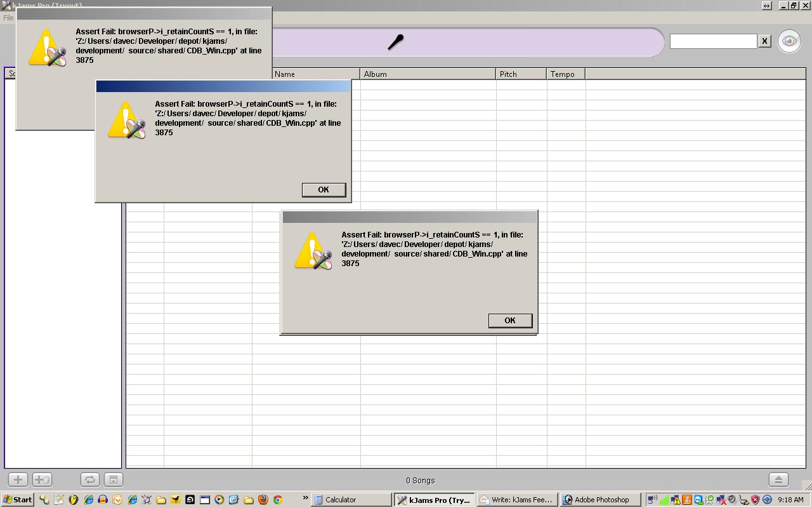Click the add playlist plus button
The width and height of the screenshot is (812, 508).
[18, 480]
